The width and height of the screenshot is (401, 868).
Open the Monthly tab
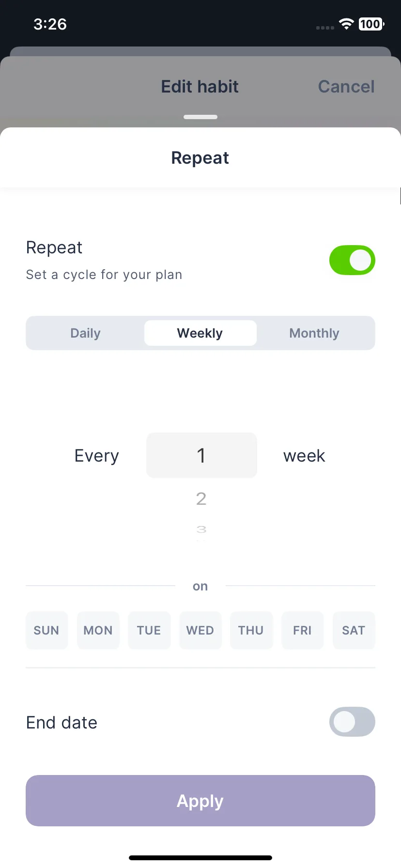(314, 333)
